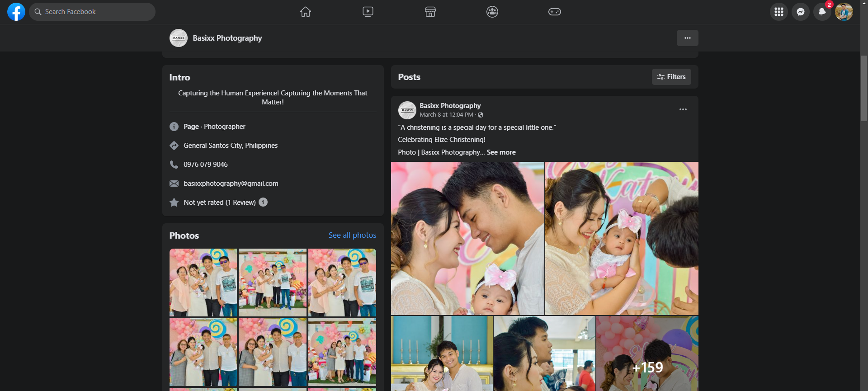This screenshot has height=391, width=868.
Task: Click the star rating icon
Action: [x=174, y=203]
